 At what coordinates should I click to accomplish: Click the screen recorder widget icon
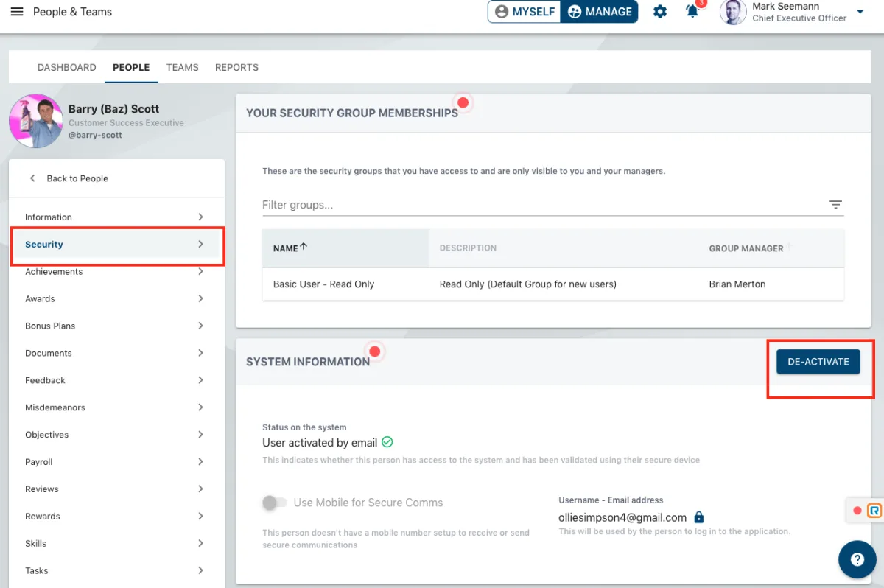pos(874,510)
